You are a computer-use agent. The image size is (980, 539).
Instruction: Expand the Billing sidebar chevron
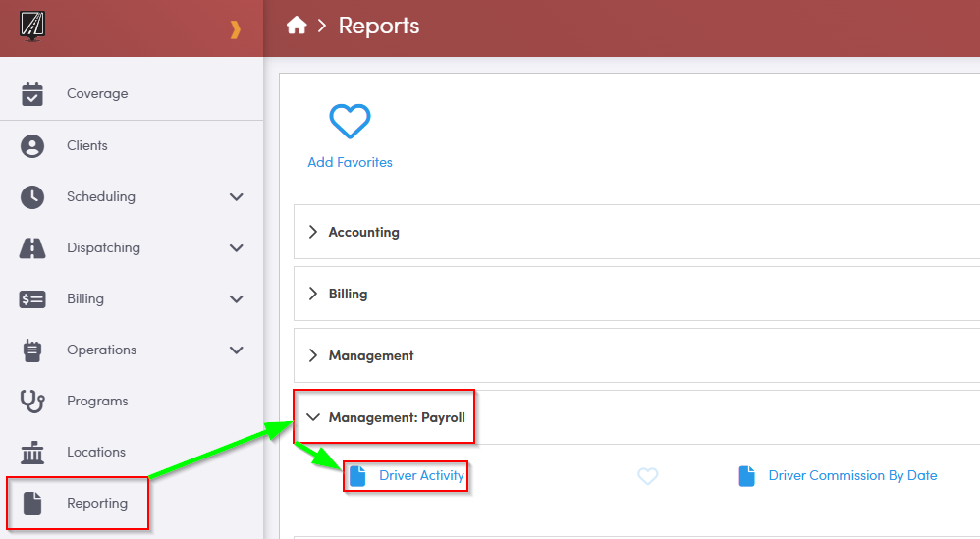[x=236, y=298]
